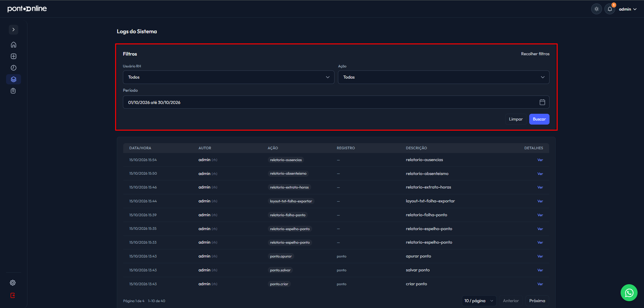View details of the relatorio-absenteismo log
644x308 pixels.
(540, 174)
